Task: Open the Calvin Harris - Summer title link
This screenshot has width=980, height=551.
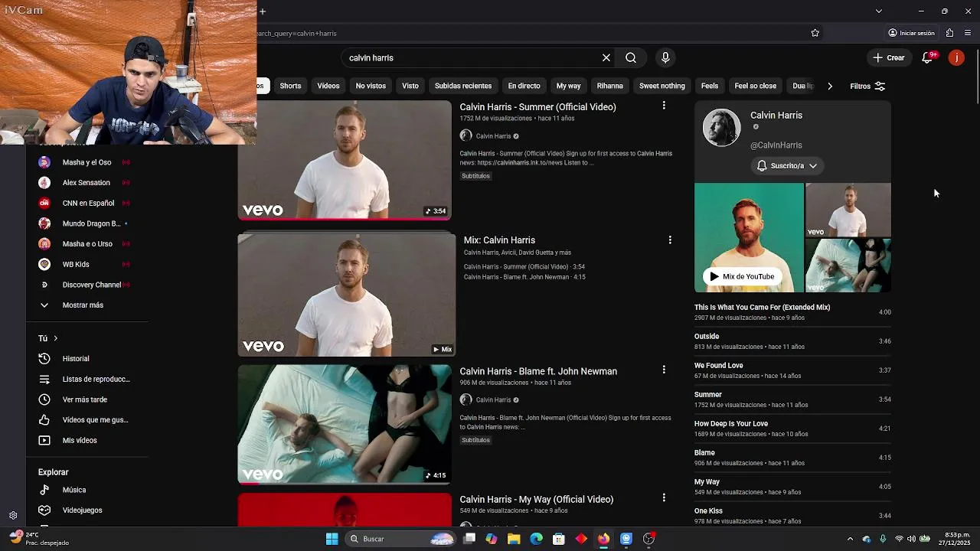Action: click(x=537, y=107)
